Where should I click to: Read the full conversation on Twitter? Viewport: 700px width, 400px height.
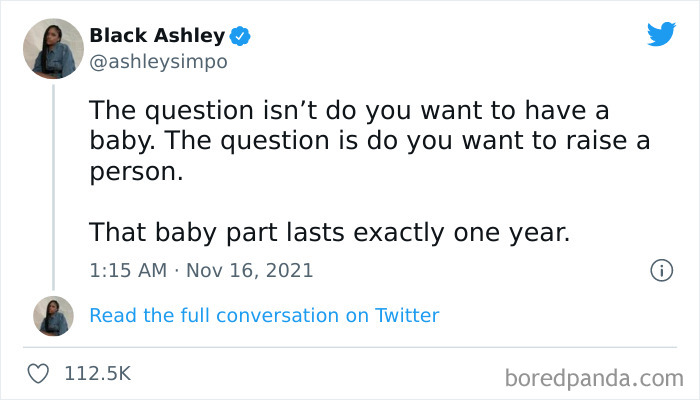(264, 315)
